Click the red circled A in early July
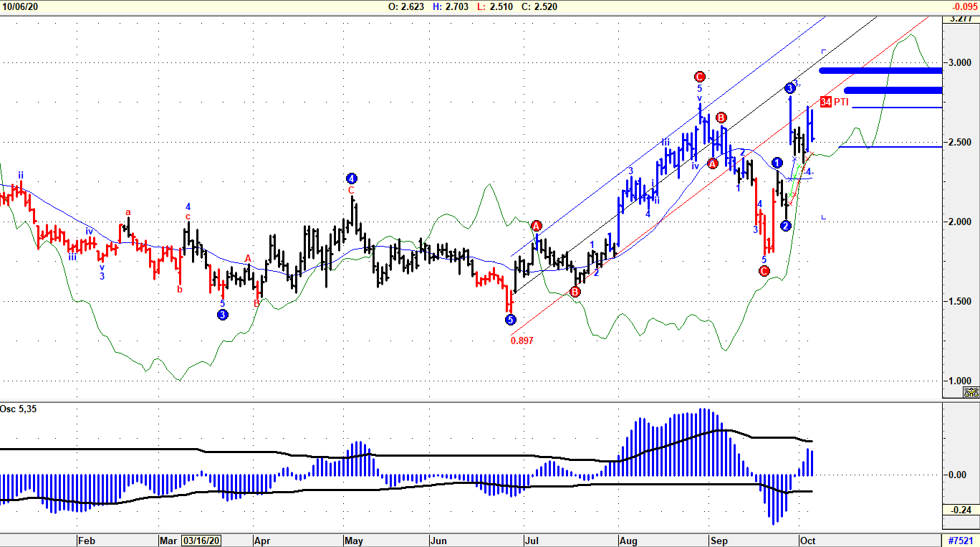 536,226
